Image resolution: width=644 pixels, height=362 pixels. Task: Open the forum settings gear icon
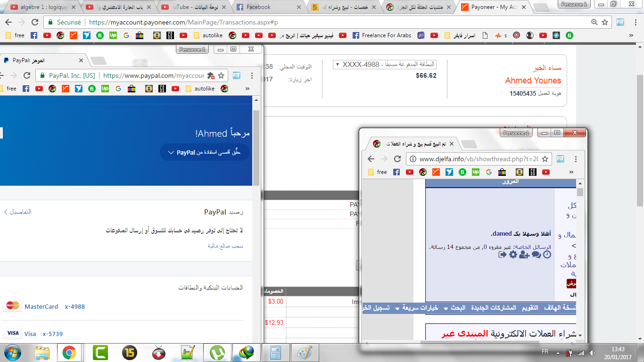pyautogui.click(x=513, y=255)
